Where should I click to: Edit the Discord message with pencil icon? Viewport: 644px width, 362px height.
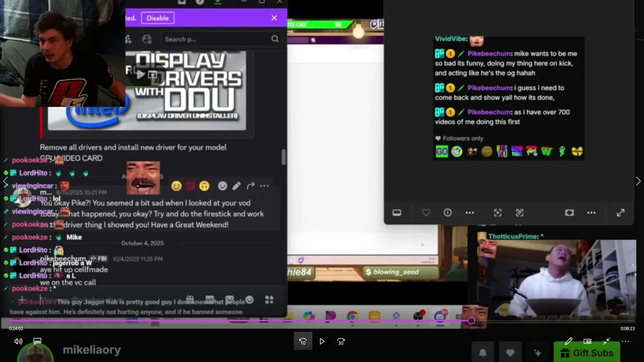coord(236,186)
